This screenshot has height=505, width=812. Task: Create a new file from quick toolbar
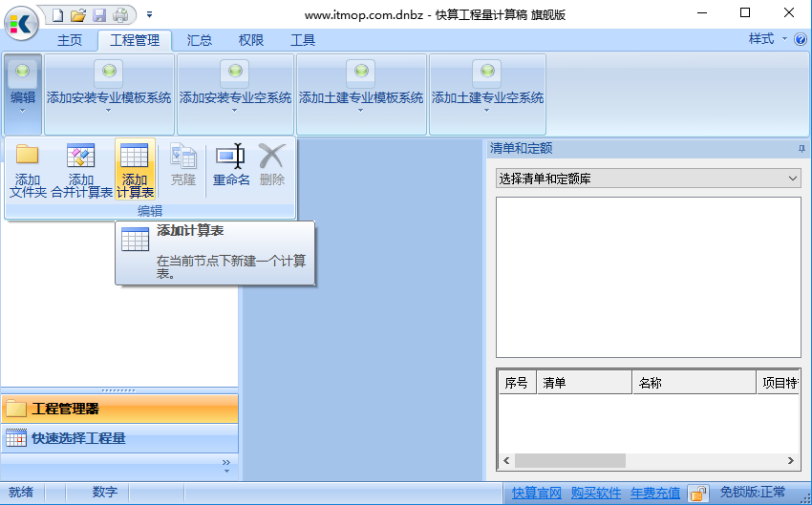pyautogui.click(x=57, y=15)
